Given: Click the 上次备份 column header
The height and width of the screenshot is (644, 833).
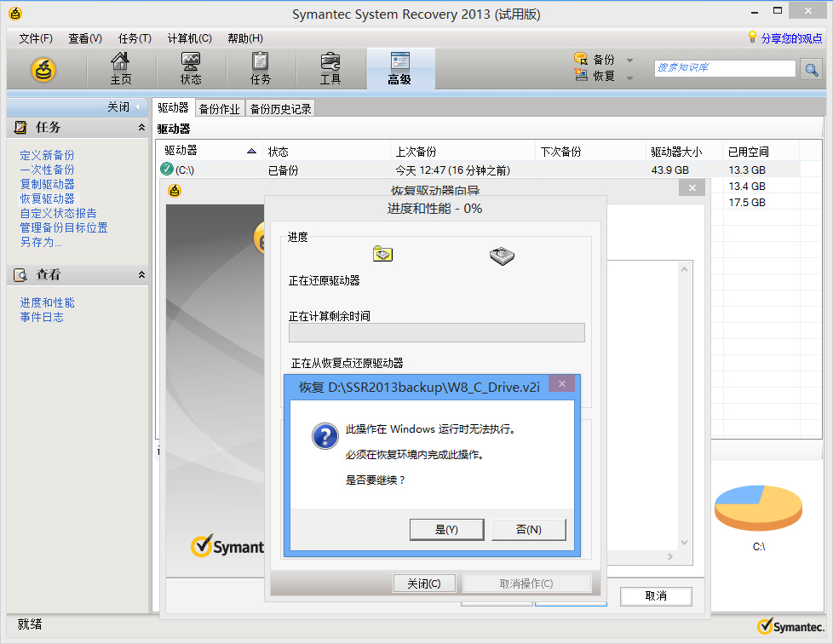Looking at the screenshot, I should 462,151.
